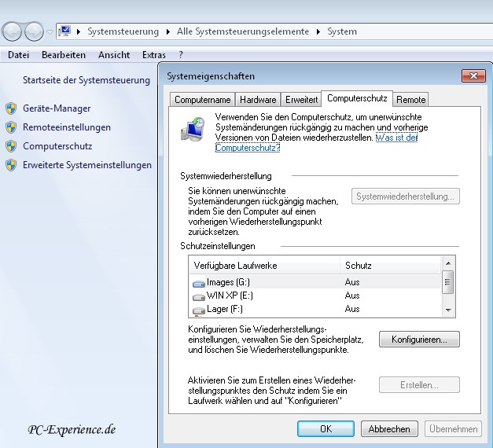Close the Systemeigenschaften dialog
This screenshot has width=493, height=448.
pyautogui.click(x=472, y=76)
